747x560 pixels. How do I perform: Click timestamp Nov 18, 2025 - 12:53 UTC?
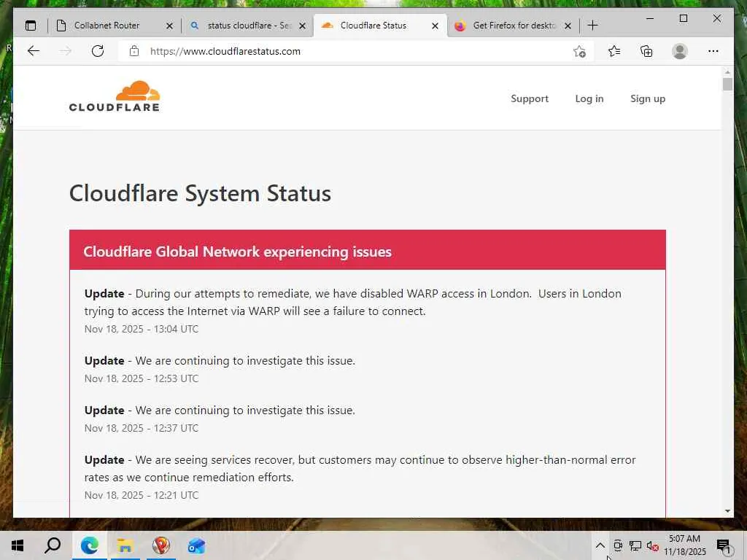pyautogui.click(x=142, y=378)
